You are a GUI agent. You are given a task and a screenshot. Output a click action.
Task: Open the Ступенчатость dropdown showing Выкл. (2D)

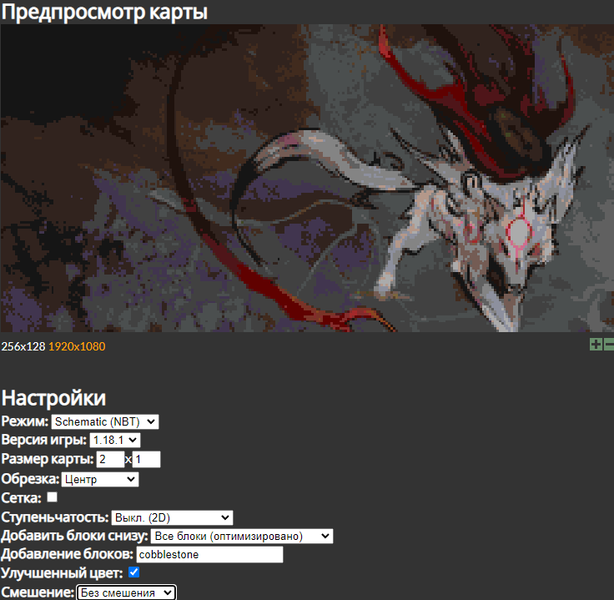[172, 518]
